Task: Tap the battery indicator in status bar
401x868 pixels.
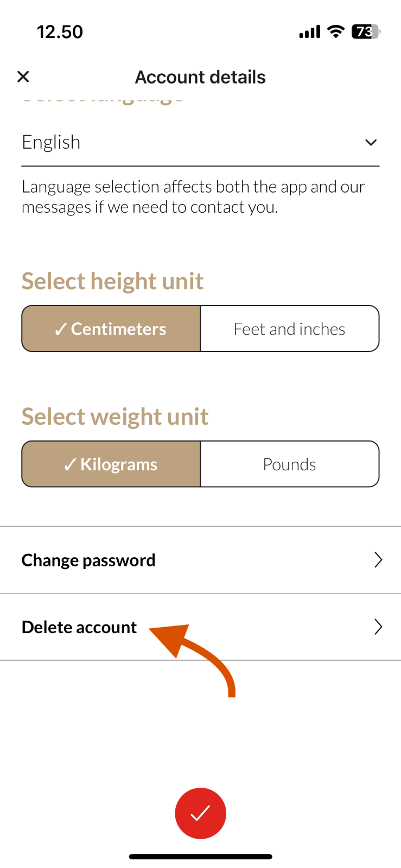Action: pyautogui.click(x=366, y=32)
